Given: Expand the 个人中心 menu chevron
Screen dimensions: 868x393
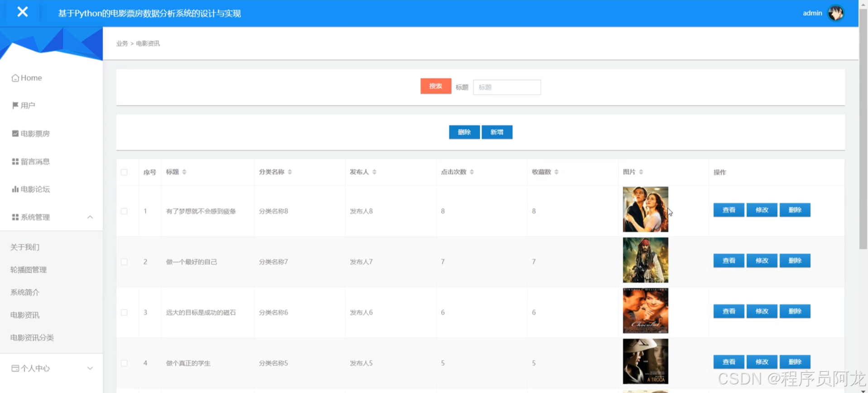Looking at the screenshot, I should pyautogui.click(x=90, y=368).
